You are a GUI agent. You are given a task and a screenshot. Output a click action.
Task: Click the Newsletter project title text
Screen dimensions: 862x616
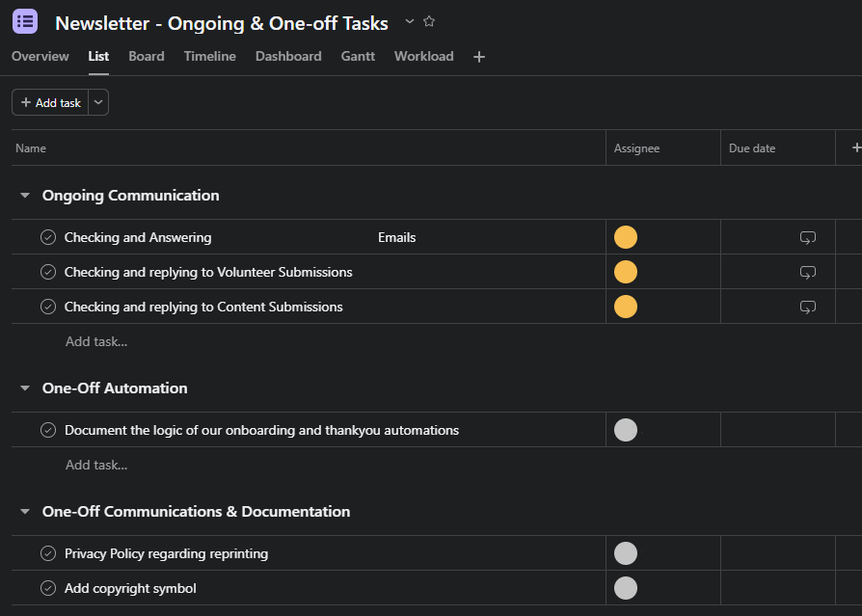click(222, 23)
